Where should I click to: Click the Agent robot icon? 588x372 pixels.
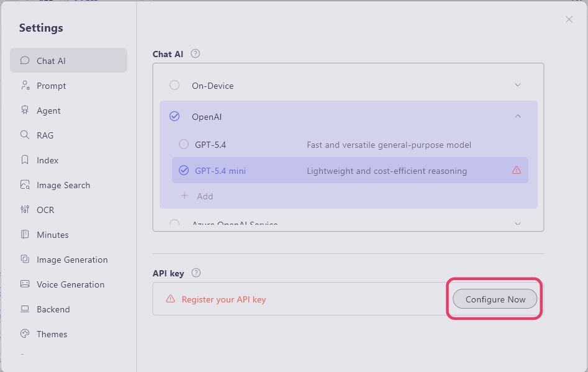[x=25, y=111]
